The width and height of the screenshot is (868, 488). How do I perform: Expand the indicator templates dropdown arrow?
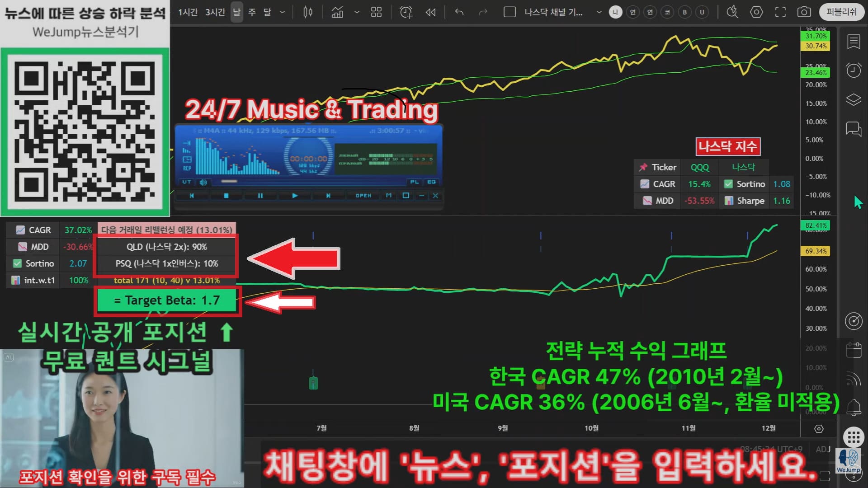pos(357,12)
